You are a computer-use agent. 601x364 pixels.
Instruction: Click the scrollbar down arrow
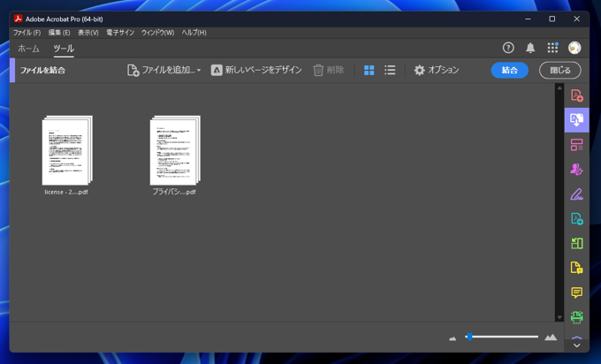(x=559, y=317)
